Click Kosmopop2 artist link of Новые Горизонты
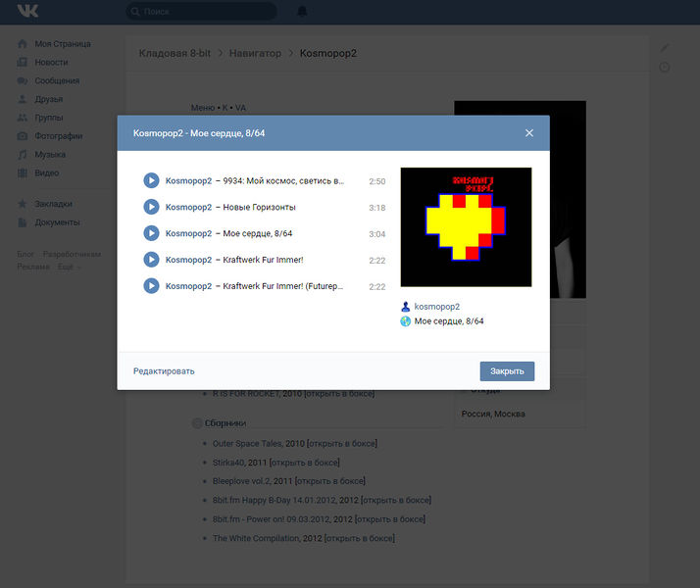This screenshot has height=588, width=700. pyautogui.click(x=188, y=207)
